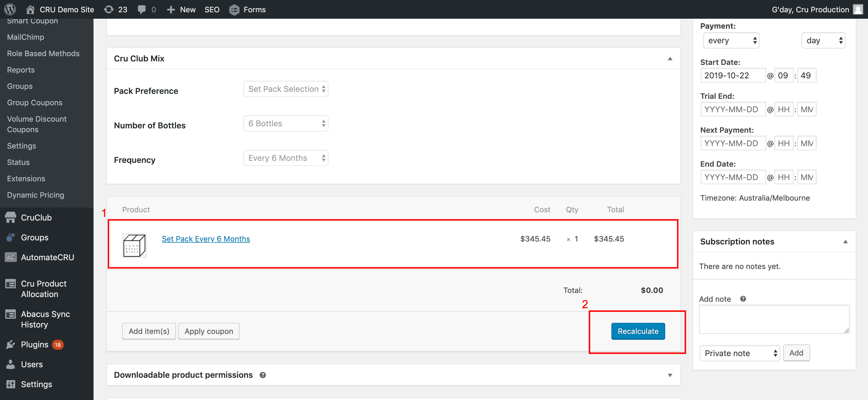Click the AutomateCRU AC icon
The width and height of the screenshot is (868, 400).
pos(11,257)
